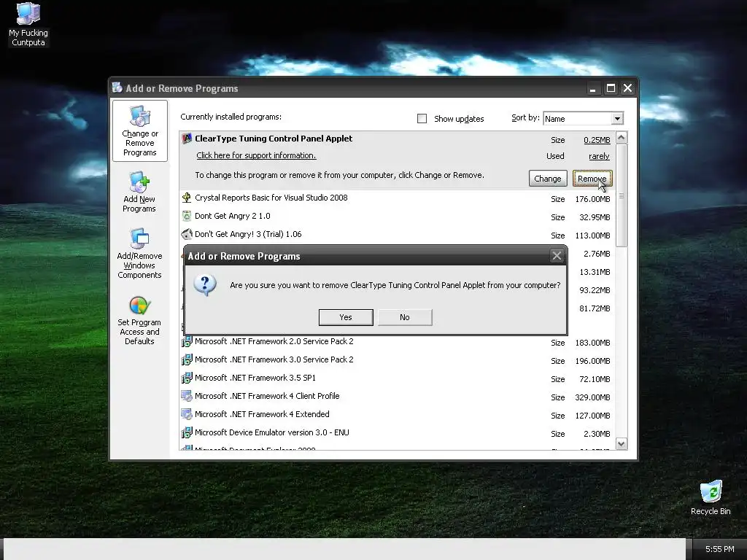Click the Change button for ClearType applet
The image size is (747, 560).
tap(548, 179)
